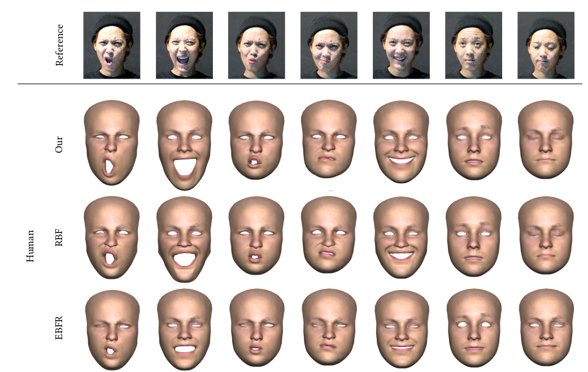Screen dimensions: 588x372
Task: Choose the RBF-row smiling face
Action: [x=402, y=237]
